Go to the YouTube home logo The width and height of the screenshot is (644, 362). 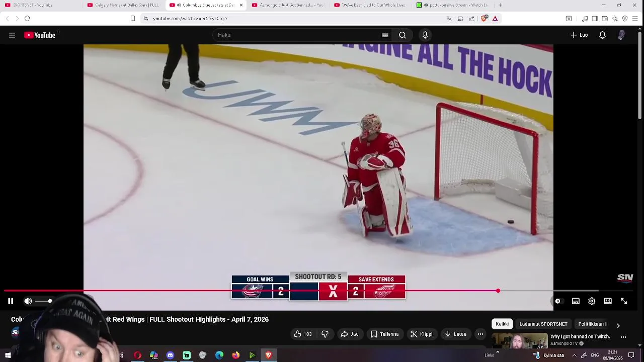pos(40,35)
